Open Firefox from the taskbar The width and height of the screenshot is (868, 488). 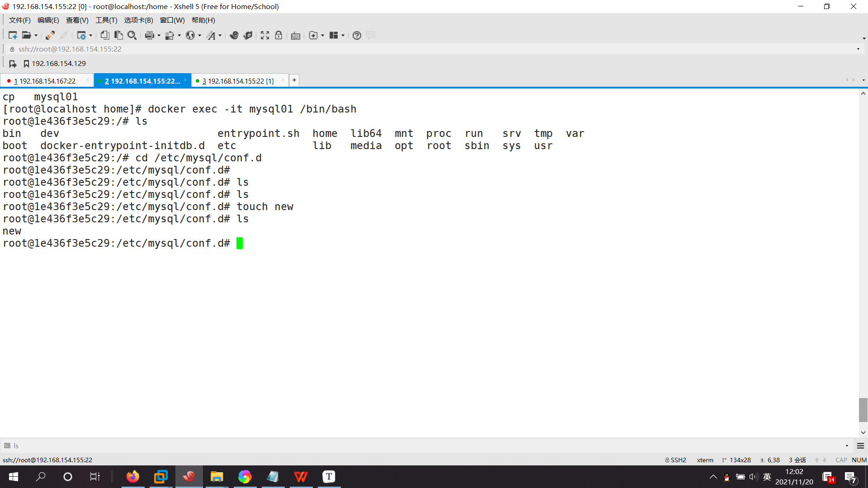pos(133,477)
